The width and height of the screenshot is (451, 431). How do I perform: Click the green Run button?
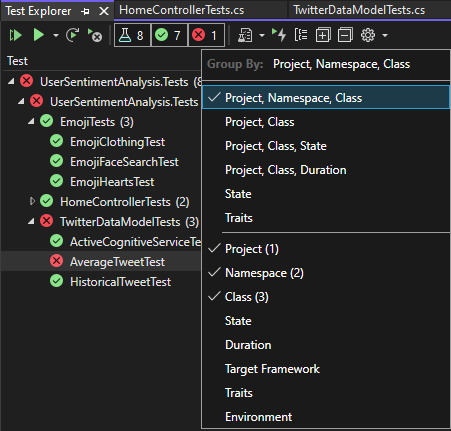pyautogui.click(x=39, y=35)
